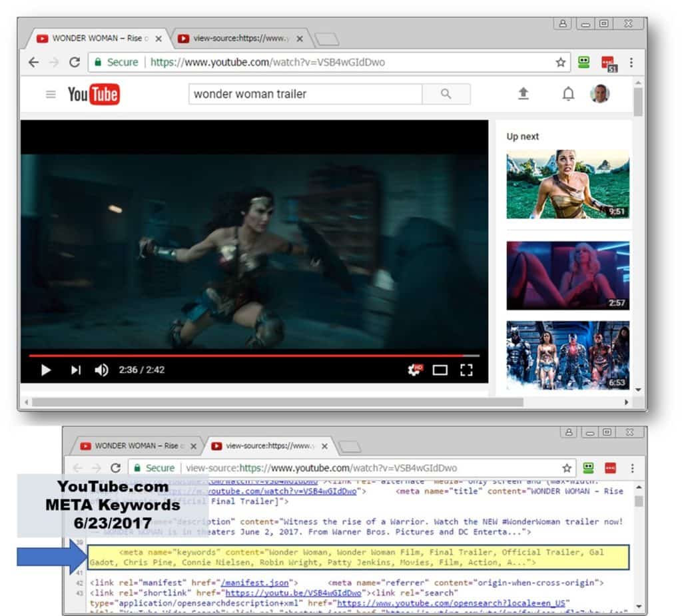Open YouTube notifications bell
682x616 pixels.
tap(568, 93)
